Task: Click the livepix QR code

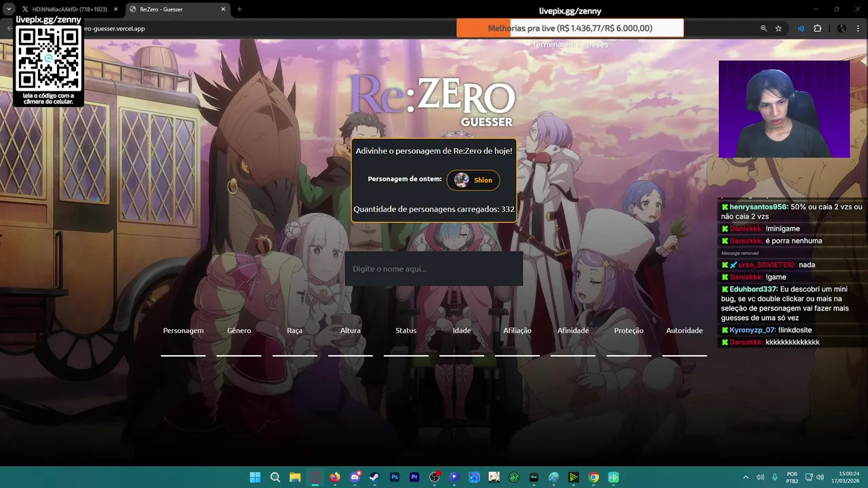Action: pos(49,58)
